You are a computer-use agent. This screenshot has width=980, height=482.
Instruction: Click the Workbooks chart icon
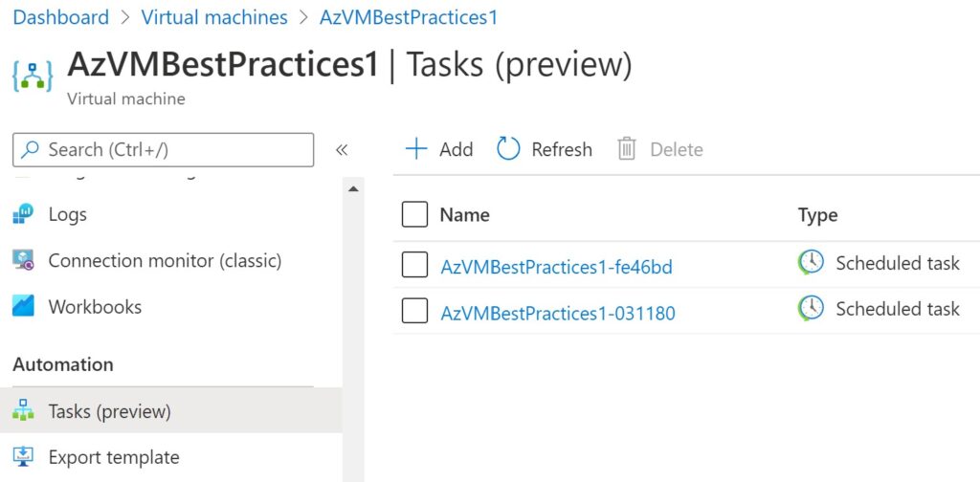click(x=23, y=306)
